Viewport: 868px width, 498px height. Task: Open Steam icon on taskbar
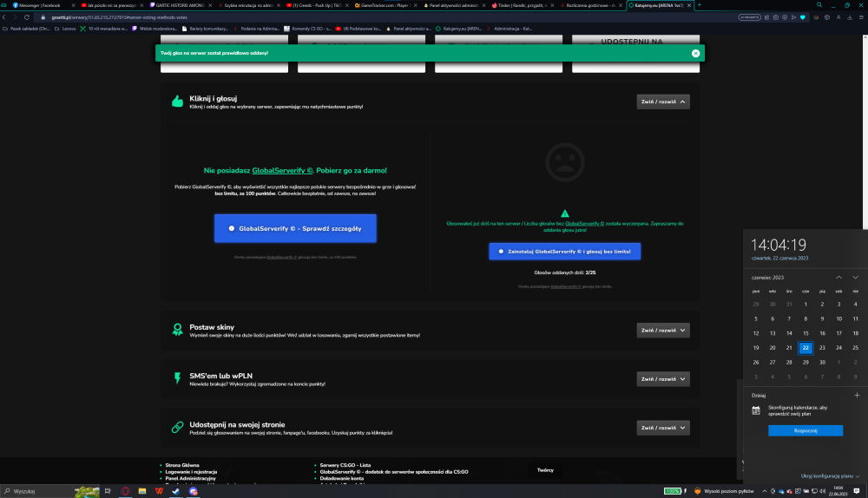click(176, 491)
